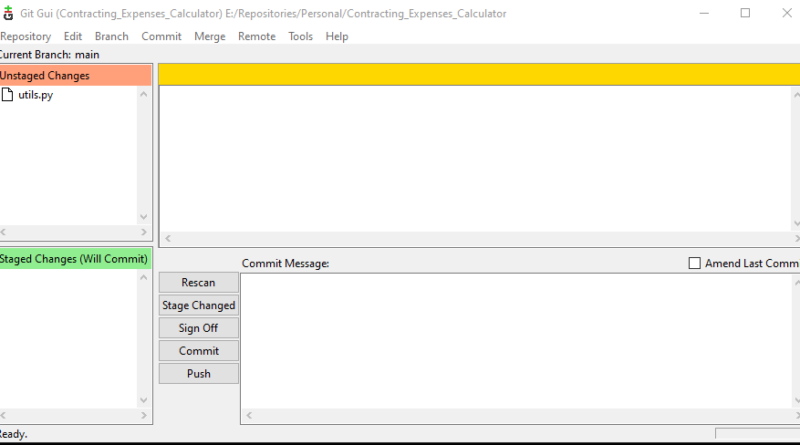The width and height of the screenshot is (800, 445).
Task: Open the Commit menu
Action: pyautogui.click(x=161, y=36)
